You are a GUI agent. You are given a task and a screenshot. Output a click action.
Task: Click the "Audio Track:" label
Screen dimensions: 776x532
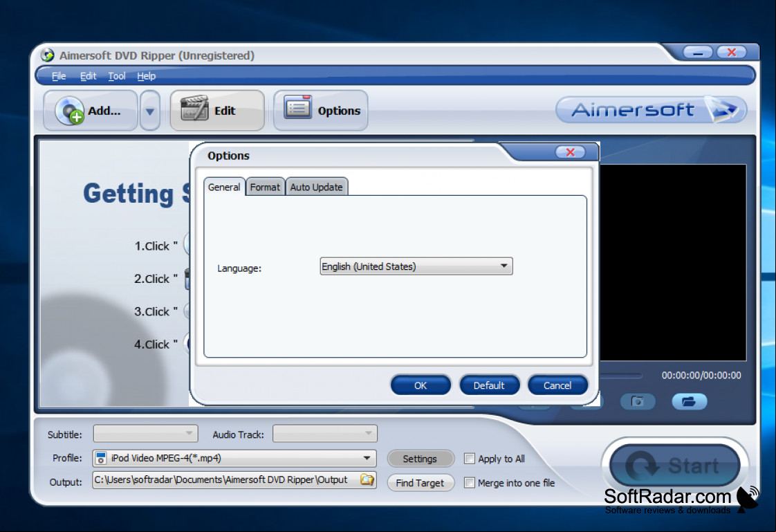point(238,434)
